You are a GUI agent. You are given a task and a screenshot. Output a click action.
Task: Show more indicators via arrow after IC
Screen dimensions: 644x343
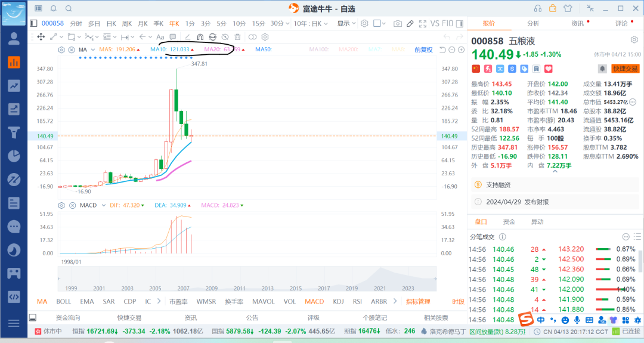(x=159, y=301)
